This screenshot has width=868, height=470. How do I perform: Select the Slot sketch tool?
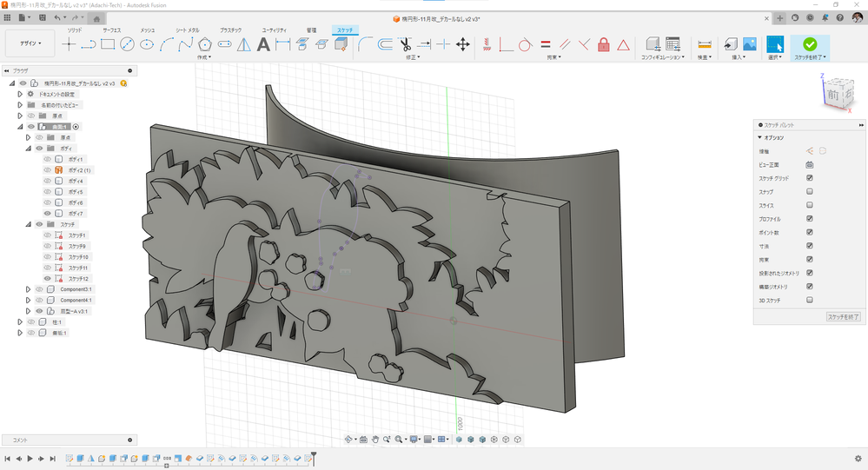pyautogui.click(x=224, y=45)
